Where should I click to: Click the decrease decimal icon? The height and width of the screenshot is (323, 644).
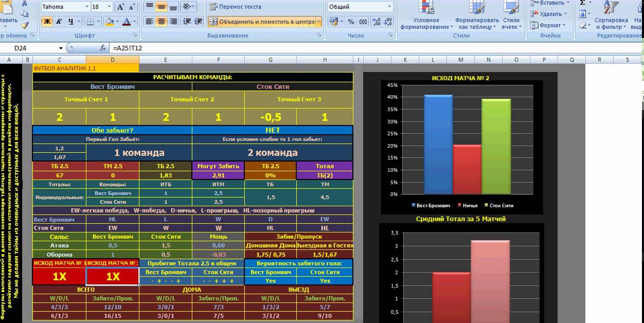(x=388, y=22)
